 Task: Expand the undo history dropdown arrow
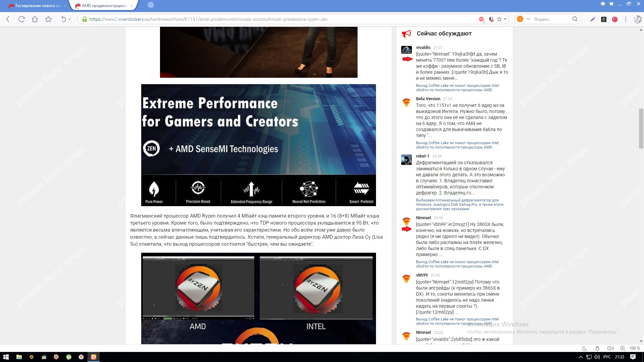coord(70,19)
